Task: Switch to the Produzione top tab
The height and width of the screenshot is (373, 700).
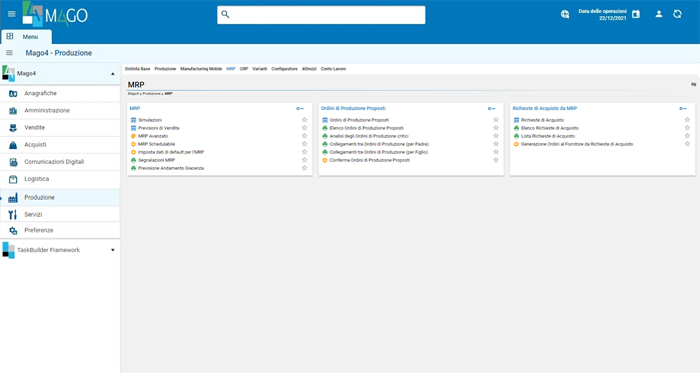Action: [x=165, y=69]
